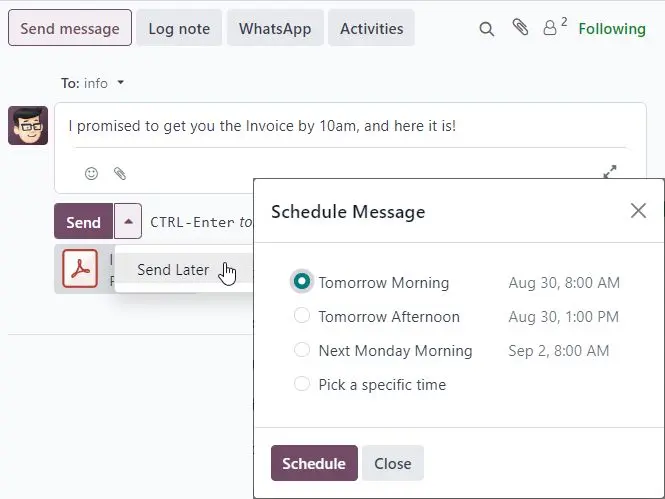This screenshot has width=665, height=499.
Task: Open the PDF attachment icon
Action: point(80,268)
